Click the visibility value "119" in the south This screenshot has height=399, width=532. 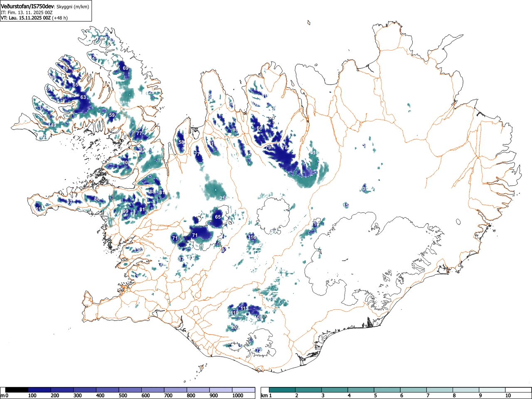(235, 313)
